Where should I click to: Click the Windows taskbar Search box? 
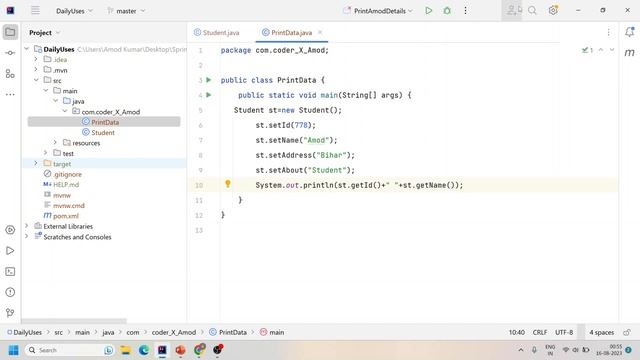pos(69,350)
